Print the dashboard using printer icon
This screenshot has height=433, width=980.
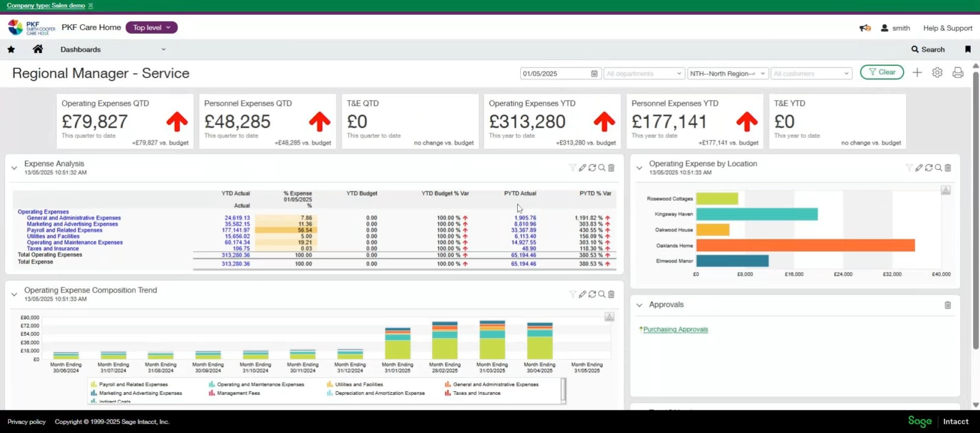tap(957, 73)
